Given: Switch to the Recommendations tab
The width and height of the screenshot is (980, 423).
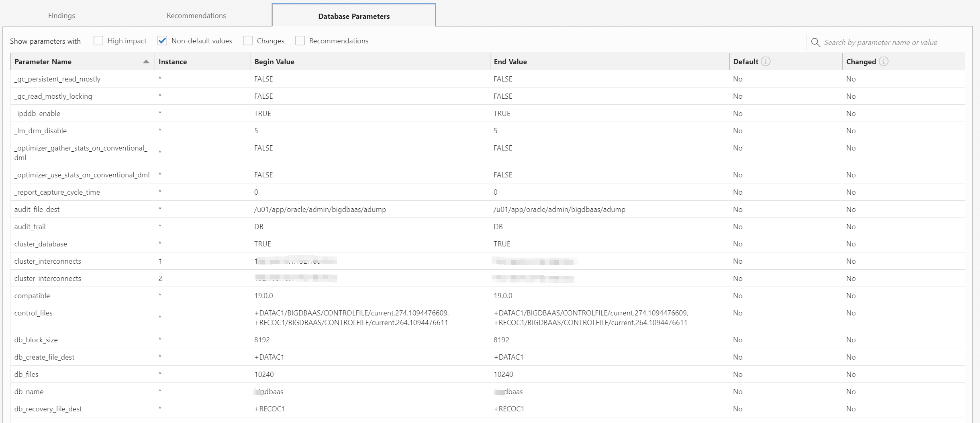Looking at the screenshot, I should 196,15.
